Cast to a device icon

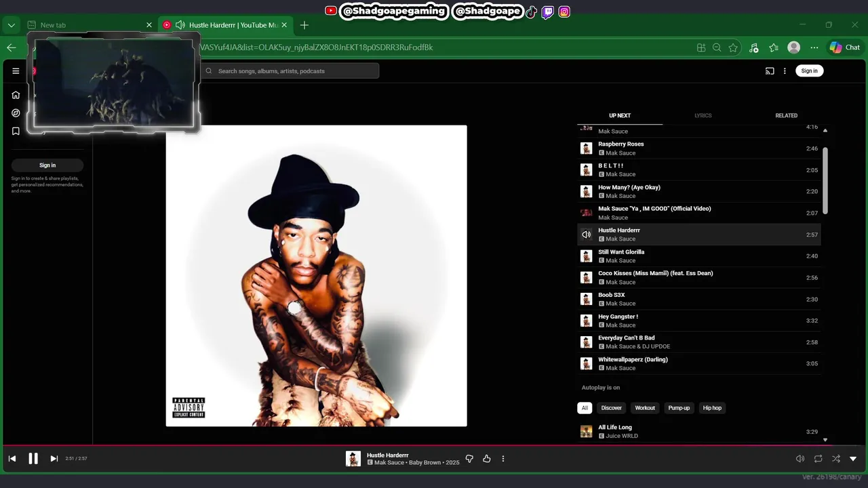click(770, 70)
